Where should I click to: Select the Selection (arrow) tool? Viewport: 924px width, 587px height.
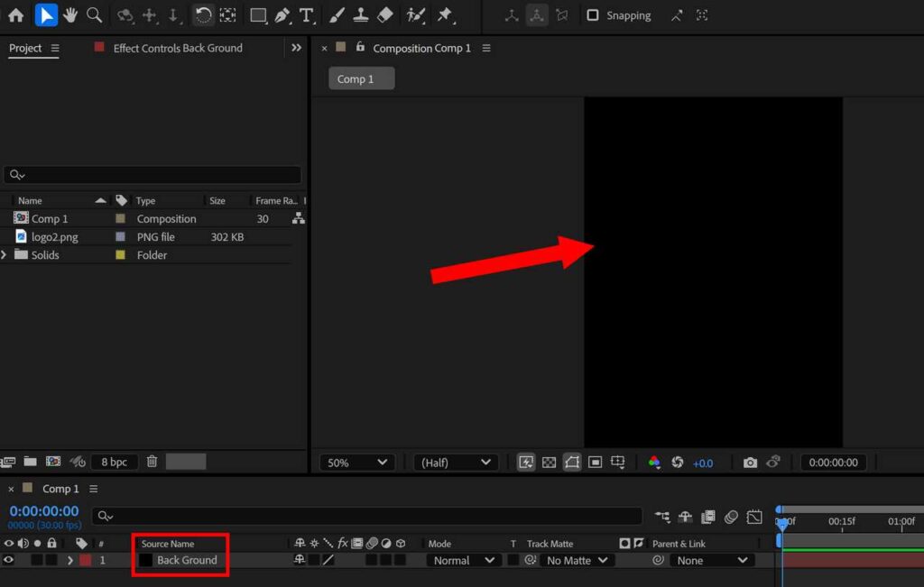46,15
